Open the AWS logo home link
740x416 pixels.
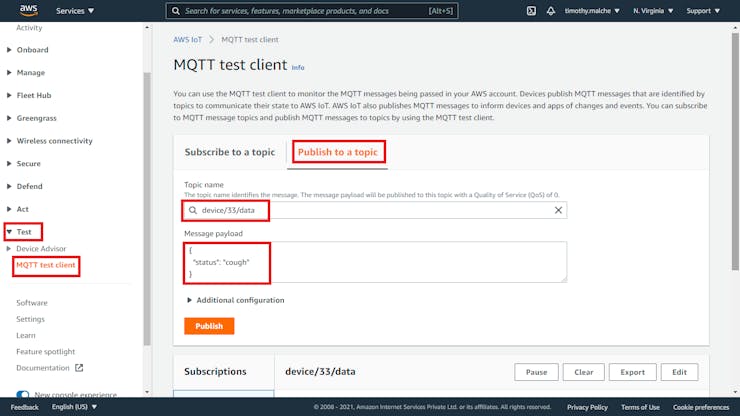(29, 10)
